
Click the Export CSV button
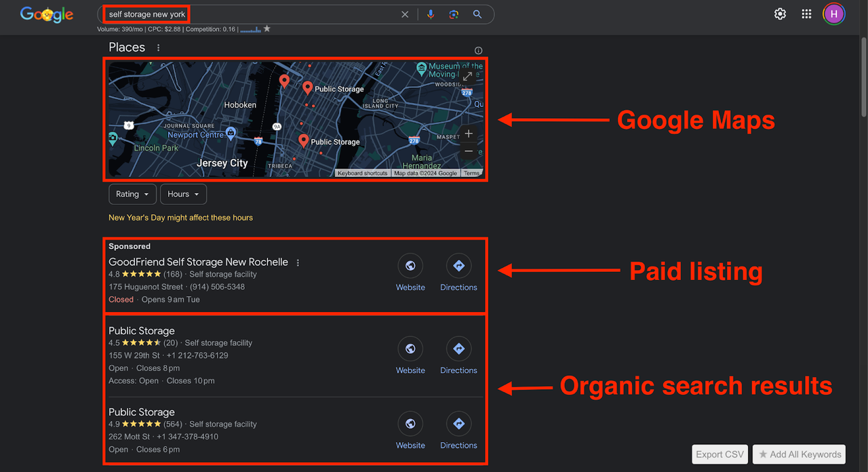pos(720,454)
